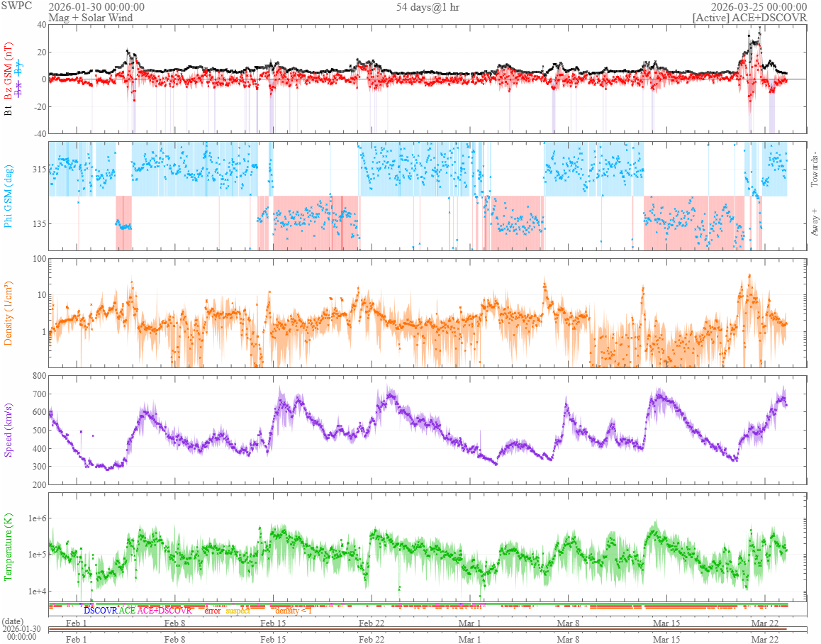
Task: Select the green ACE legend entry
Action: [127, 611]
